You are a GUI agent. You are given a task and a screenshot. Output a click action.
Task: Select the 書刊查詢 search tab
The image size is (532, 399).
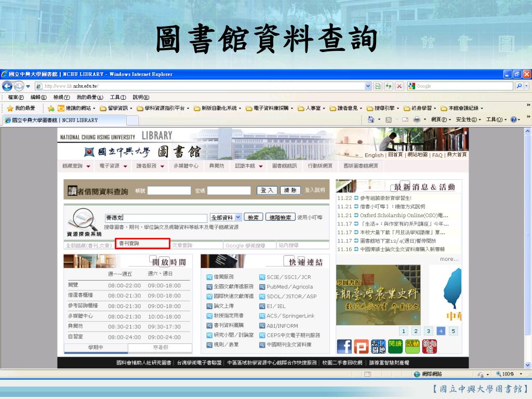click(142, 244)
